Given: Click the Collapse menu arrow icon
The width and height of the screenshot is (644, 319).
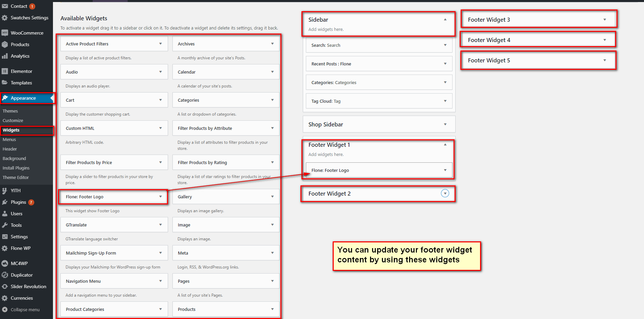Looking at the screenshot, I should click(5, 310).
